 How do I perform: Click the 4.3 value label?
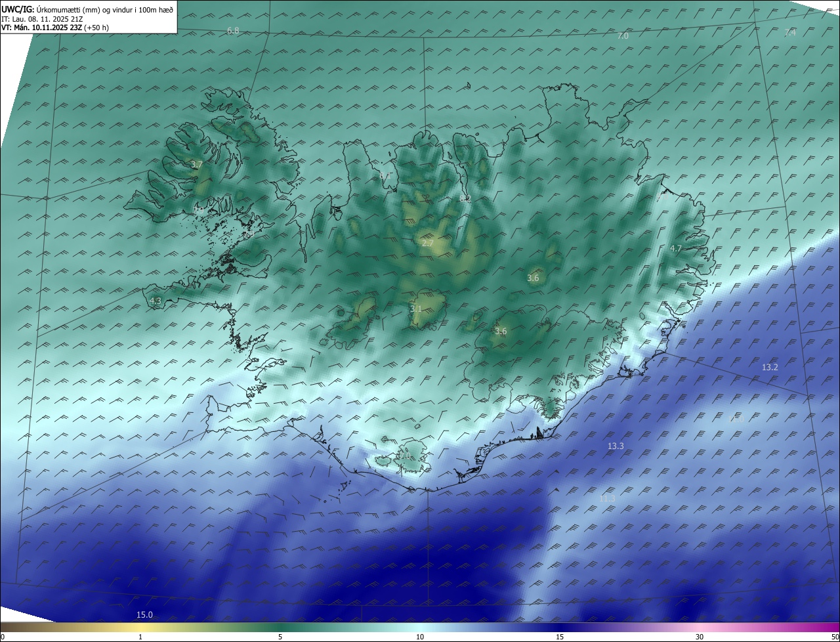(156, 301)
